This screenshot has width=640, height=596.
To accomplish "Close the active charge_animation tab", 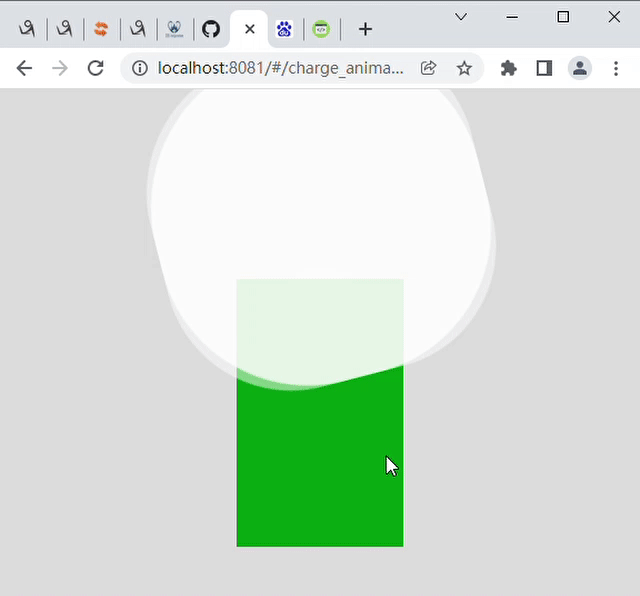I will pyautogui.click(x=250, y=29).
